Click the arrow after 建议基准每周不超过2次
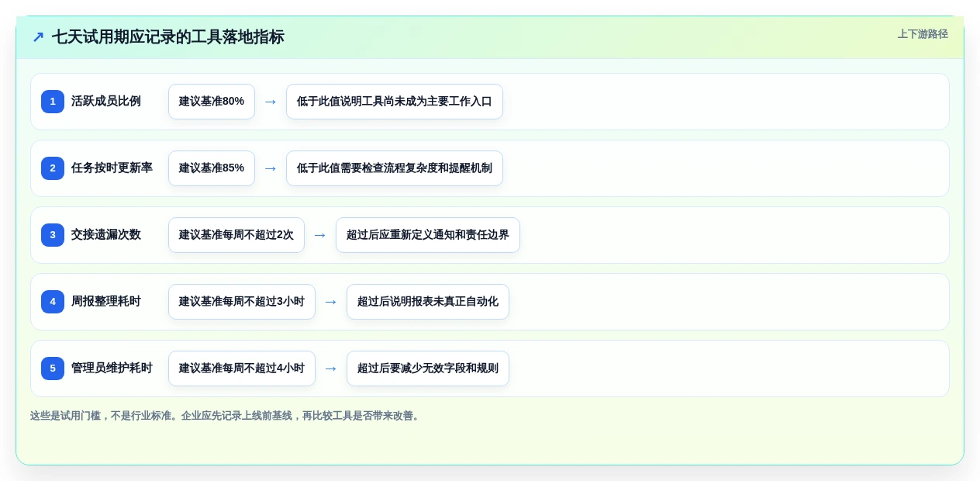Image resolution: width=980 pixels, height=481 pixels. (320, 235)
